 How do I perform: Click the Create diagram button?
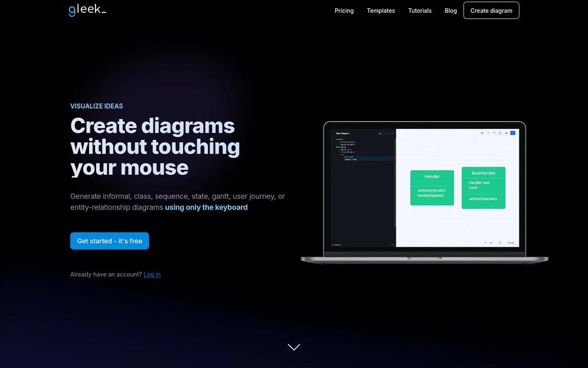coord(491,10)
